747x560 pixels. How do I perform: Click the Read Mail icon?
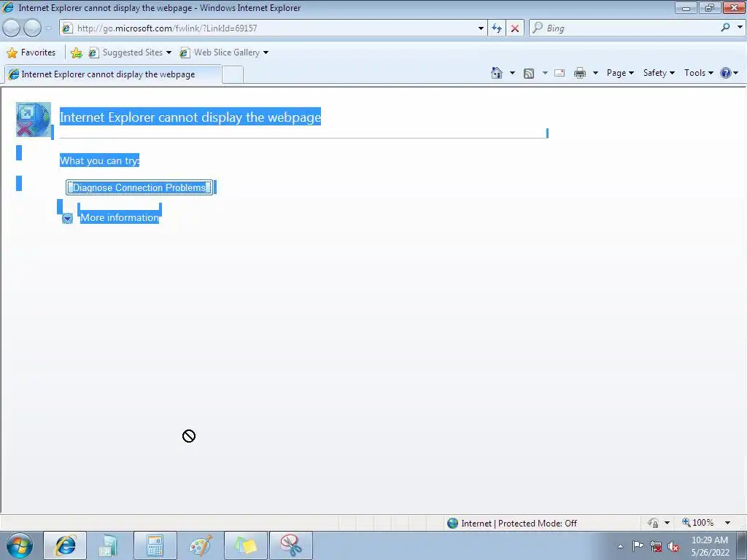tap(560, 73)
